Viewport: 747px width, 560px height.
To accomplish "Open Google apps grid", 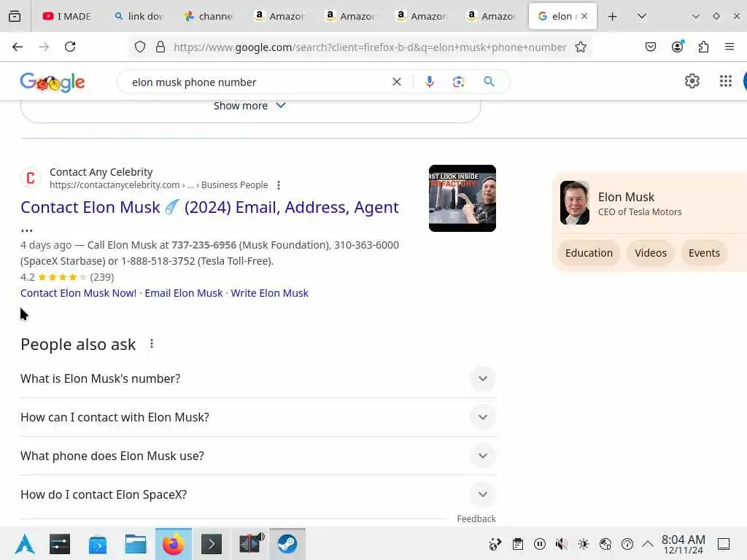I will (x=726, y=82).
